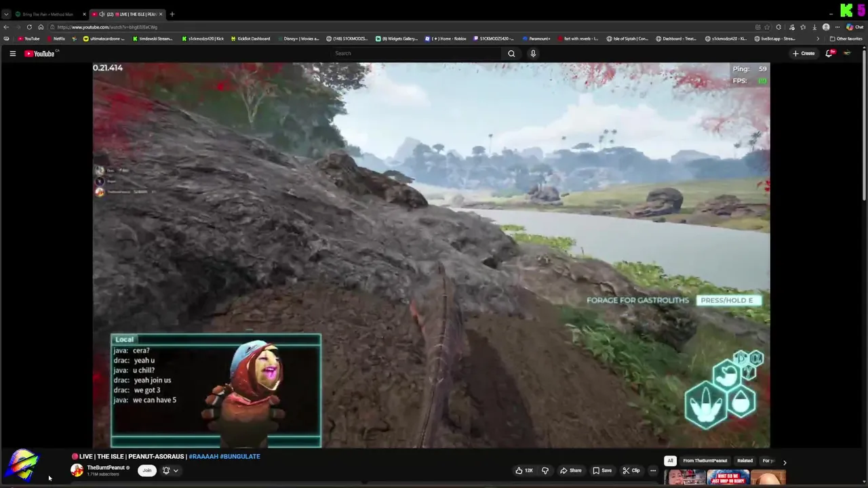Open the Widgets Gallery bookmark
Viewport: 868px width, 488px height.
coord(397,39)
